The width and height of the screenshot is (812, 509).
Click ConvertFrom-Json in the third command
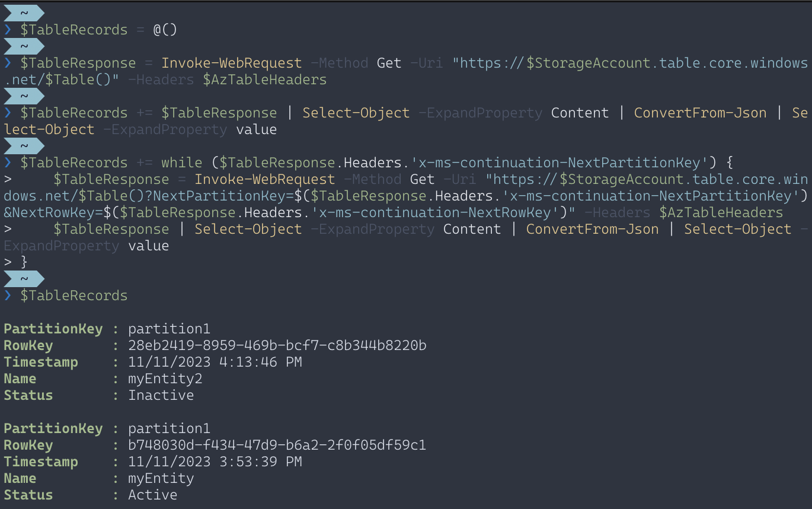(x=700, y=113)
